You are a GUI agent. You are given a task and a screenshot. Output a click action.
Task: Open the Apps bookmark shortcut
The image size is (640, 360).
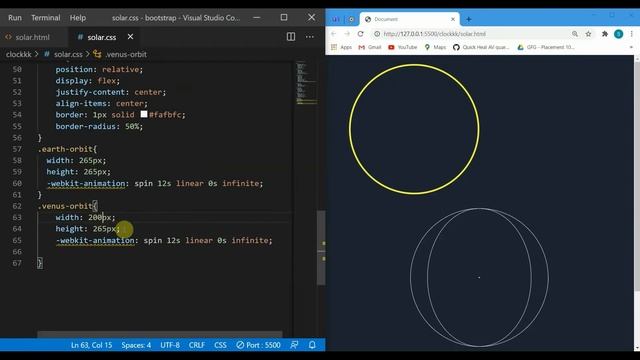pos(341,47)
